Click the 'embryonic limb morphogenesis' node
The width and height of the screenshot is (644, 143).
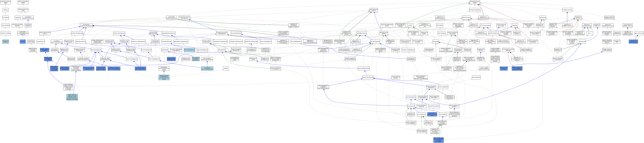[x=171, y=59]
